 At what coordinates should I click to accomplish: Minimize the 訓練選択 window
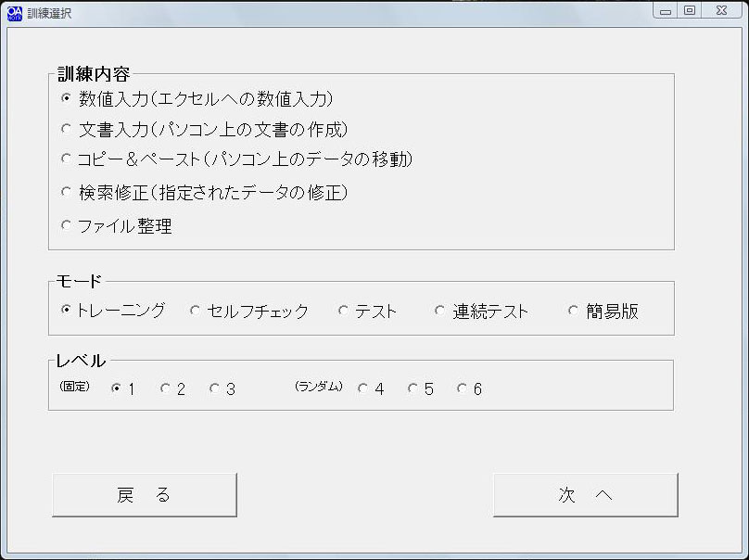pyautogui.click(x=666, y=10)
